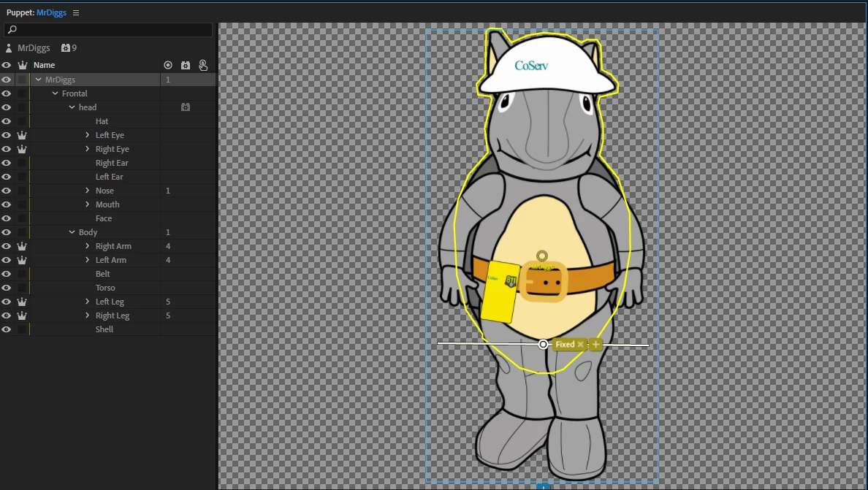Expand the Left Eye group

pyautogui.click(x=87, y=135)
